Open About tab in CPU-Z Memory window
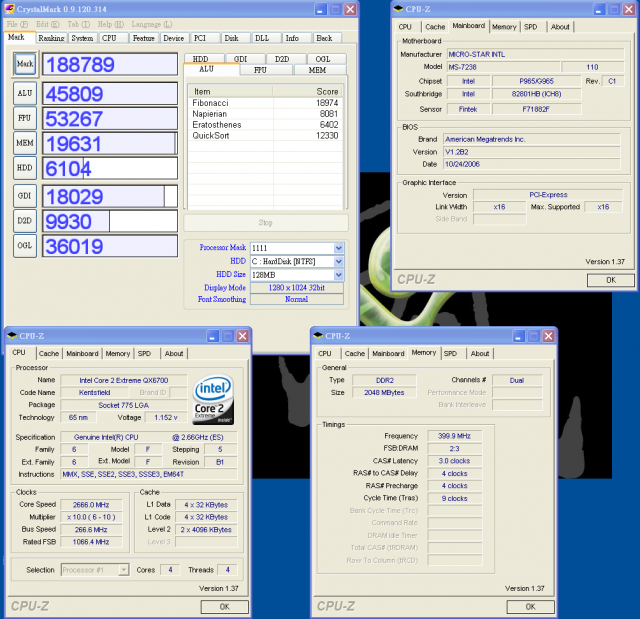 coord(480,354)
